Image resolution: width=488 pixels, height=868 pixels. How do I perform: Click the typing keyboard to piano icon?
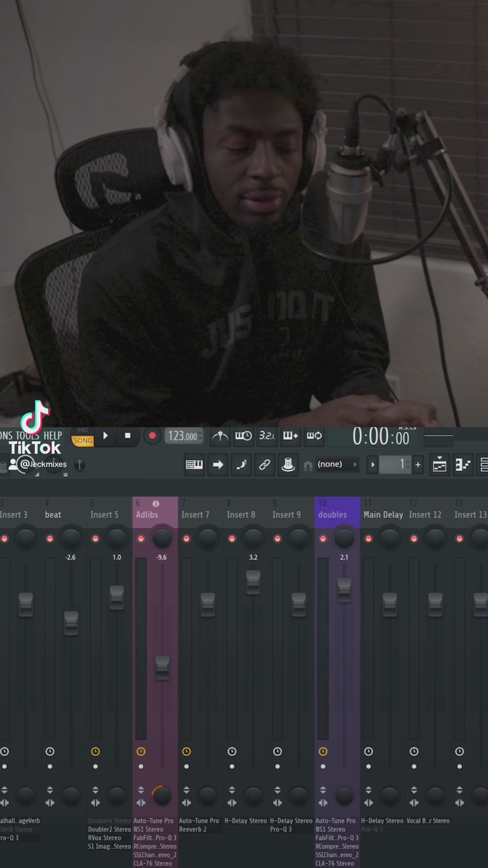pos(194,465)
